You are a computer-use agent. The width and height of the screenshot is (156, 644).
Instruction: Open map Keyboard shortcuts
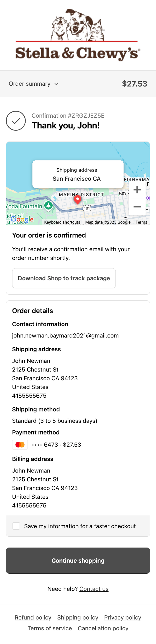pos(62,222)
